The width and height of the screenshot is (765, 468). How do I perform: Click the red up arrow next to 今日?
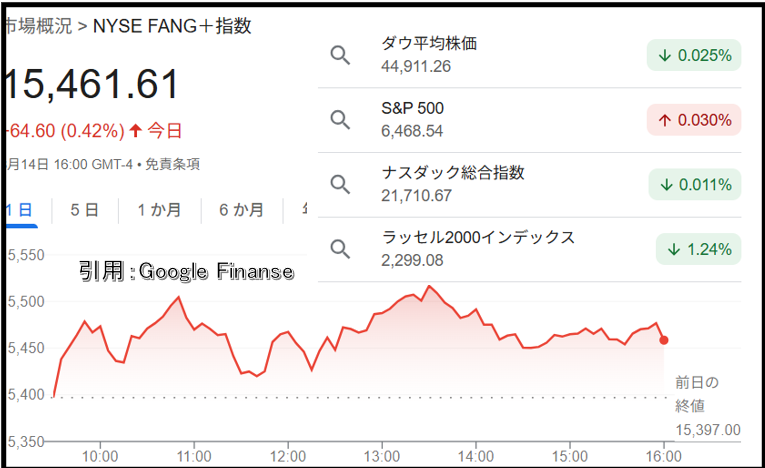click(x=136, y=130)
